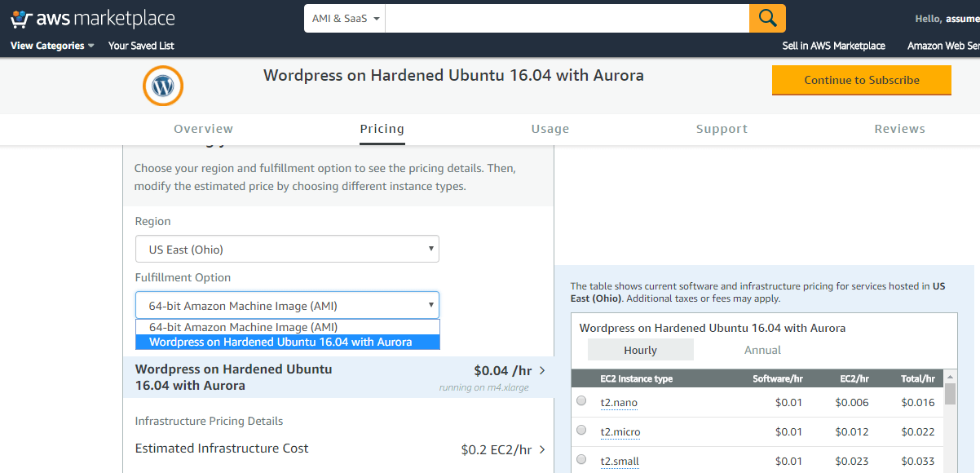This screenshot has width=980, height=473.
Task: Select the t2.small instance radio button
Action: point(581,460)
